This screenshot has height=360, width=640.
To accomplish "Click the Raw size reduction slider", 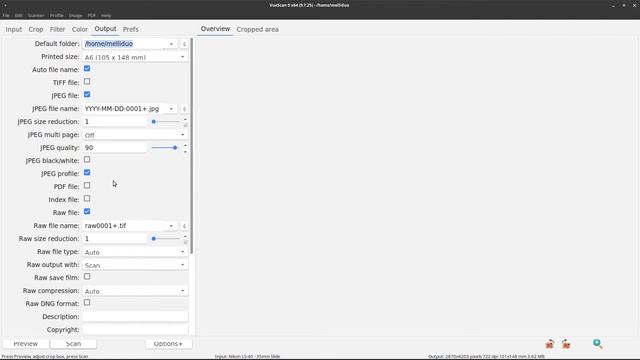I will 165,239.
